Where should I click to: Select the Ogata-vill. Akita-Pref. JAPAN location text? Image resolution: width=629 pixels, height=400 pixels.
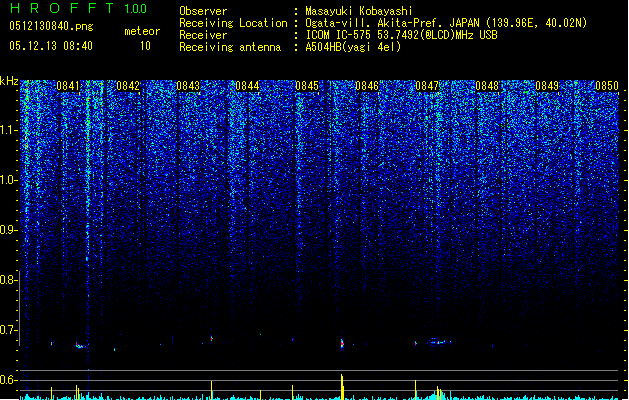tap(446, 23)
